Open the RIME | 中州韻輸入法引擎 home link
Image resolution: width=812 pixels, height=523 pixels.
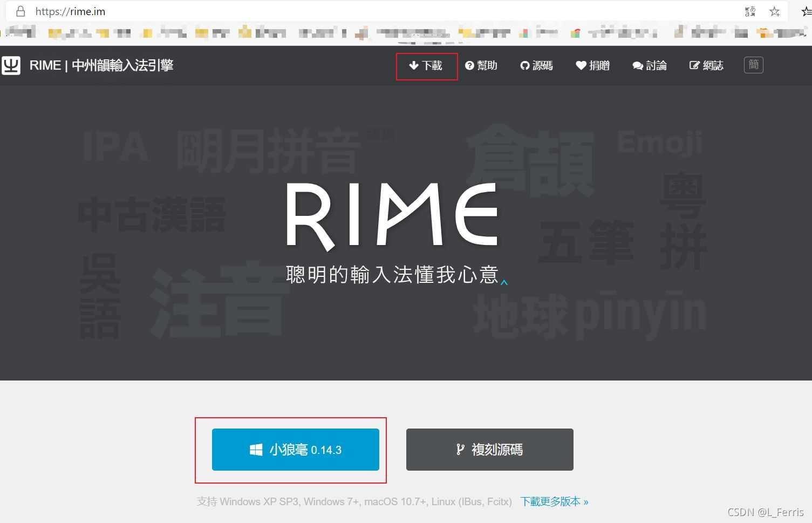point(101,65)
